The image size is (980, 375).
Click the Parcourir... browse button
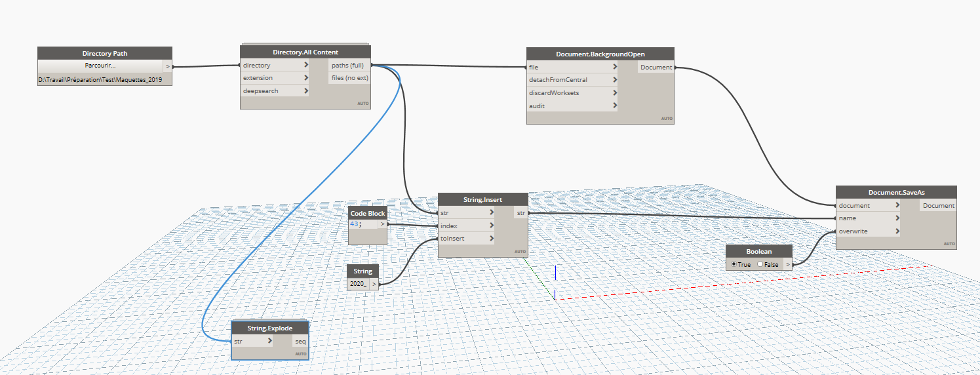tap(100, 66)
